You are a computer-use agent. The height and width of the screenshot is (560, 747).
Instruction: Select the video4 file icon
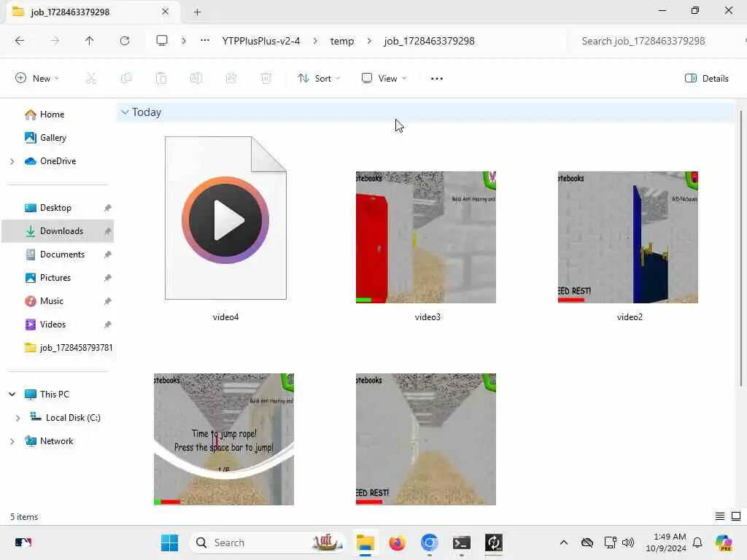point(226,218)
